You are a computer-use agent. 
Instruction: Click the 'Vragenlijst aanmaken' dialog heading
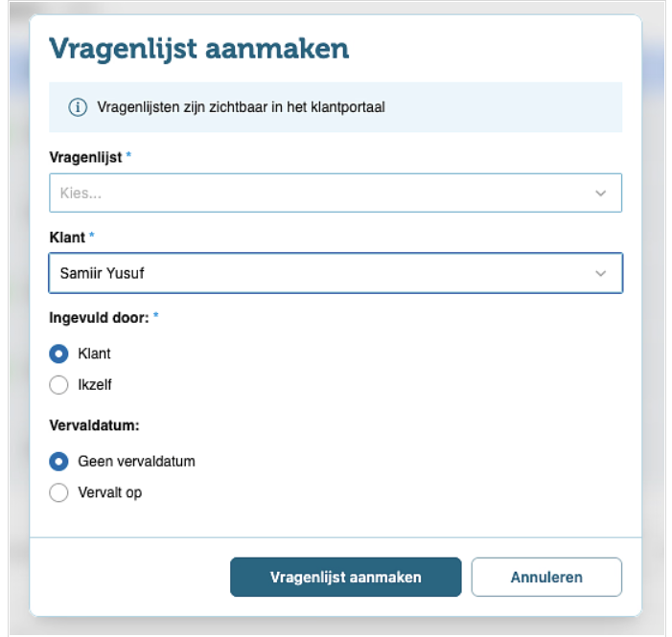pos(198,49)
